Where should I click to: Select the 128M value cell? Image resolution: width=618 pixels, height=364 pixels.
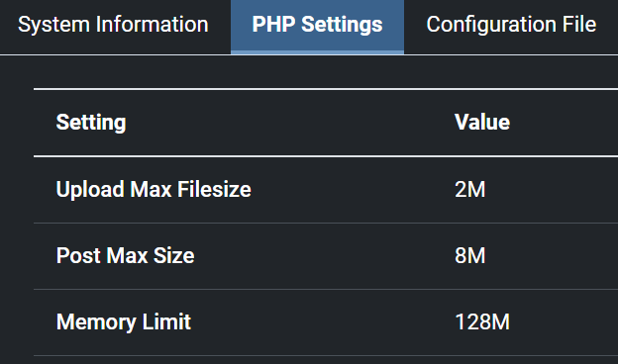tap(482, 322)
